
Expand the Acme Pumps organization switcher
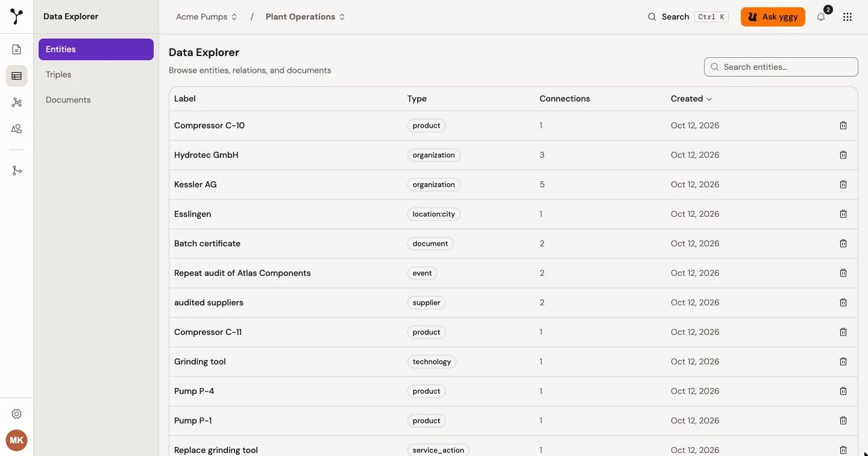207,17
